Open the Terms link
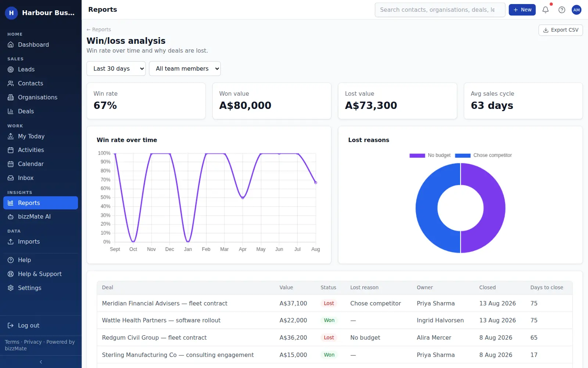The width and height of the screenshot is (588, 368). tap(12, 342)
